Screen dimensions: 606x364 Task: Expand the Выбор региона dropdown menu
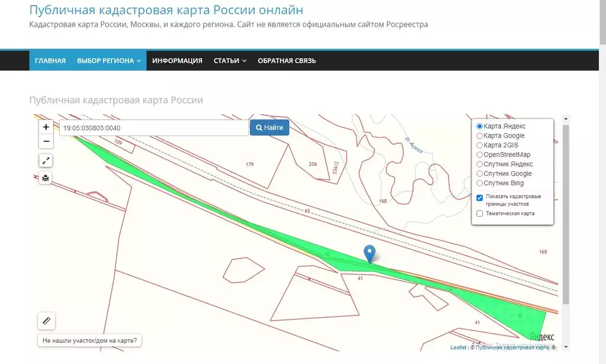(x=109, y=60)
